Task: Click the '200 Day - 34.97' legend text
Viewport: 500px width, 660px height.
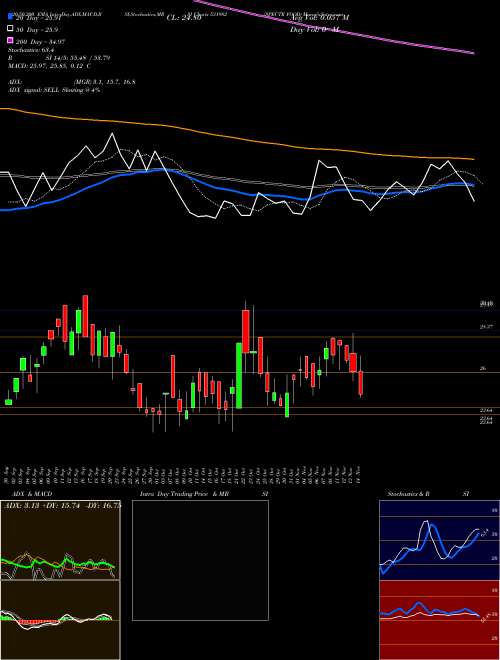Action: point(41,41)
